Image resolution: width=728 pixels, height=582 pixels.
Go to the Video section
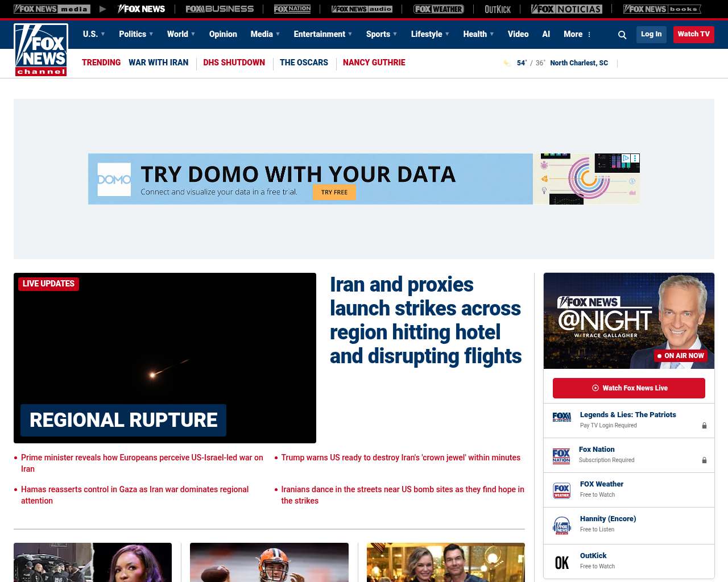[x=518, y=34]
